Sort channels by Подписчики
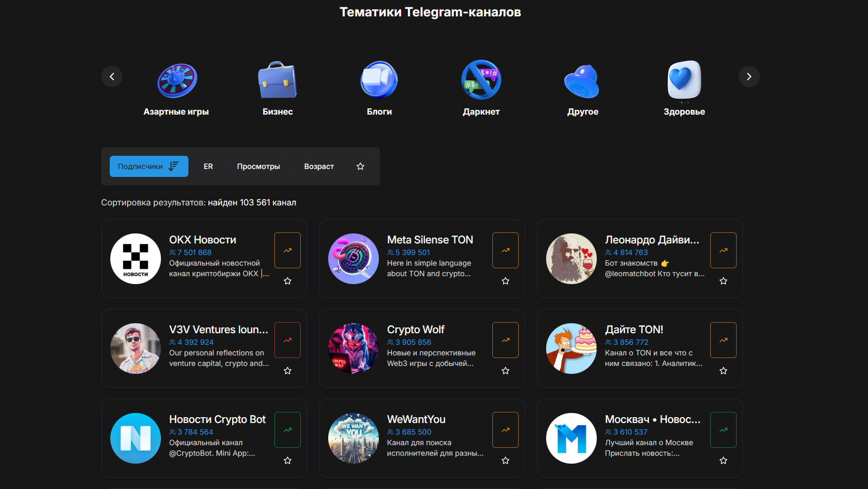868x489 pixels. click(149, 166)
